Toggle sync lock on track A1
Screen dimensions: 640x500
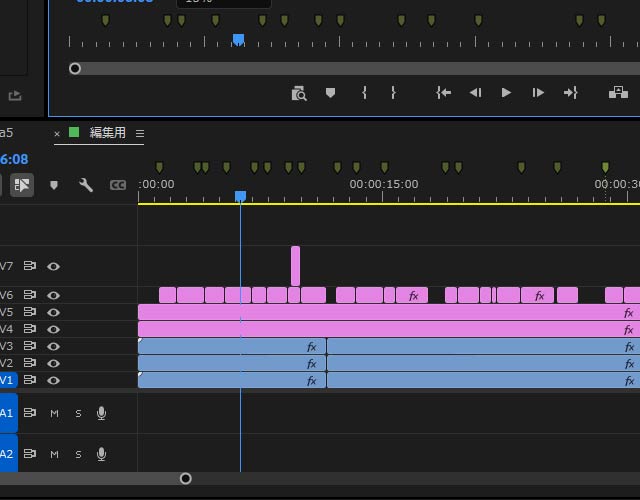click(30, 413)
